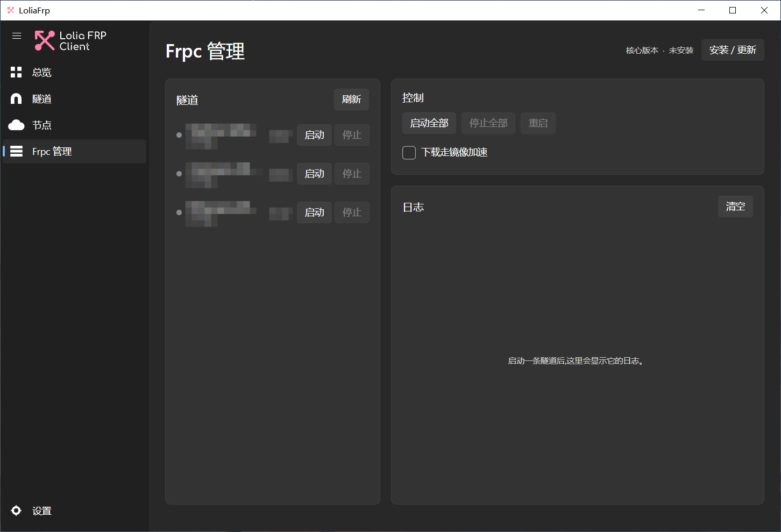
Task: Clear the log with the 清空 button
Action: (735, 207)
